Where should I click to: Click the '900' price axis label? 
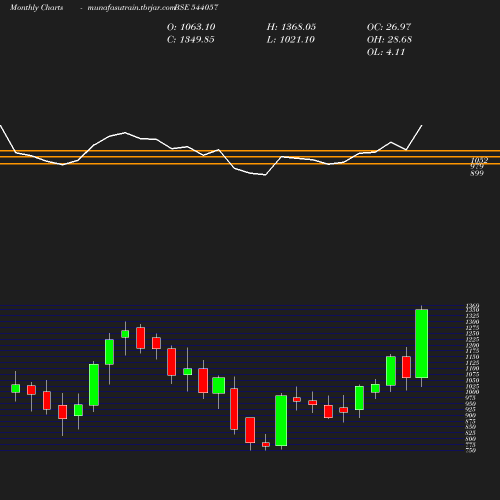click(471, 416)
